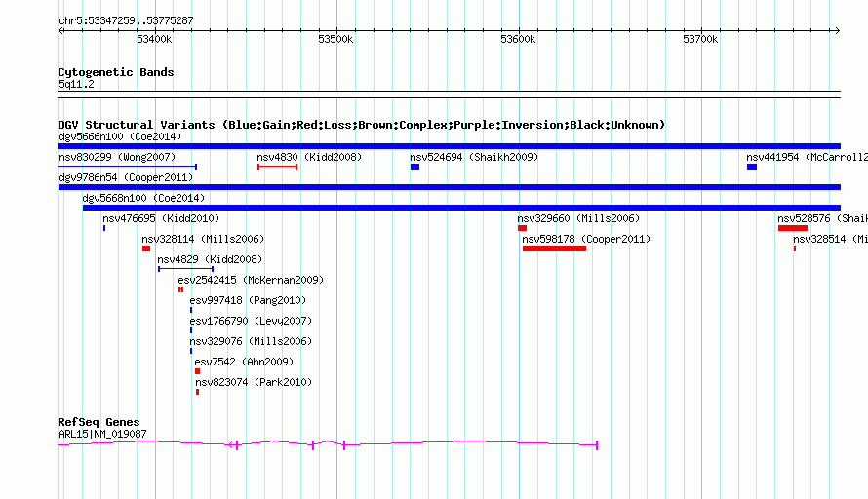Click the 53700k ruler tick label
The height and width of the screenshot is (499, 868).
click(700, 39)
